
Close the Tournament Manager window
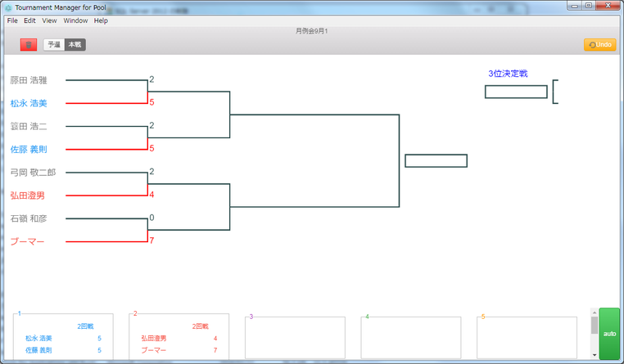point(608,6)
